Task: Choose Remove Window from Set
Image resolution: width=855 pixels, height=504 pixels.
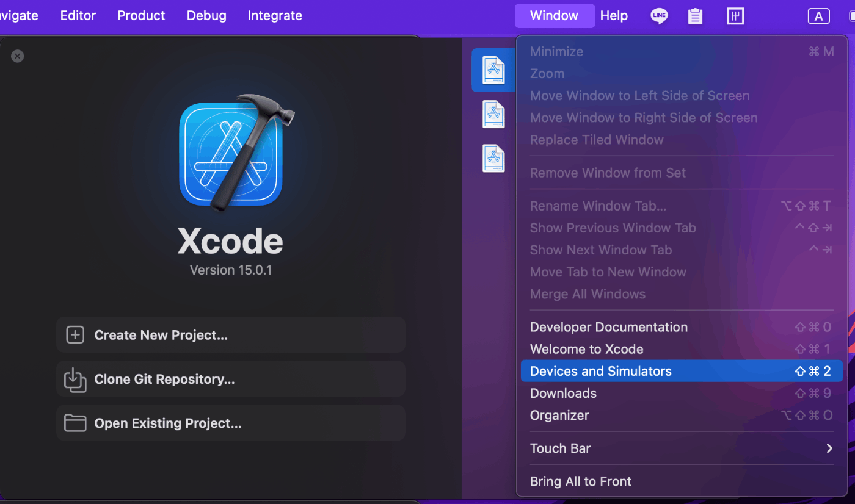Action: click(682, 173)
